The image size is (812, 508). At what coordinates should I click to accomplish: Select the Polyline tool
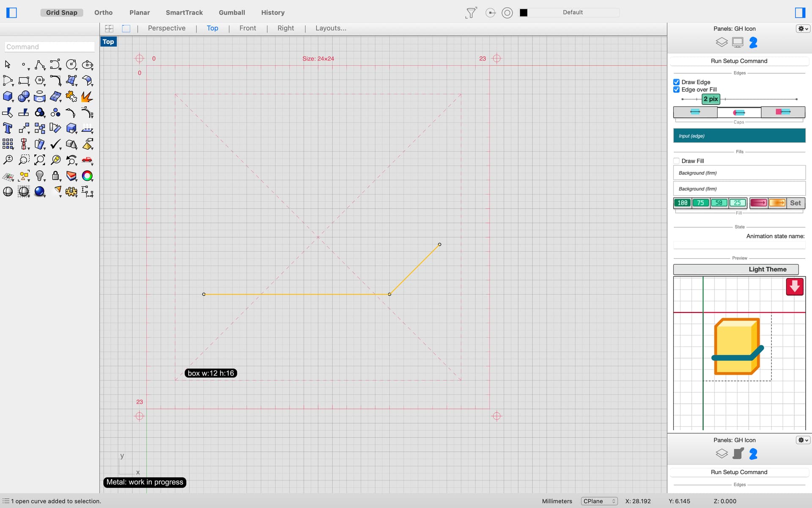click(x=39, y=64)
